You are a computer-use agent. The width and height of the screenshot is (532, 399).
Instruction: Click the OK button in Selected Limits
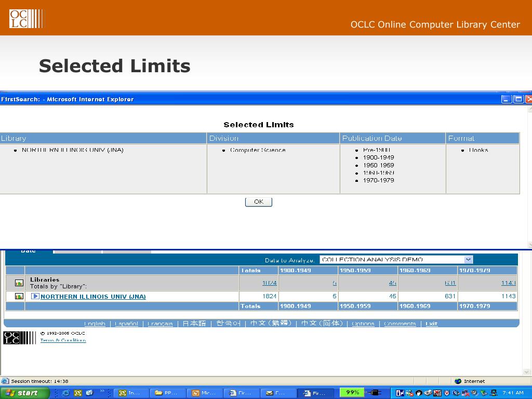point(259,202)
